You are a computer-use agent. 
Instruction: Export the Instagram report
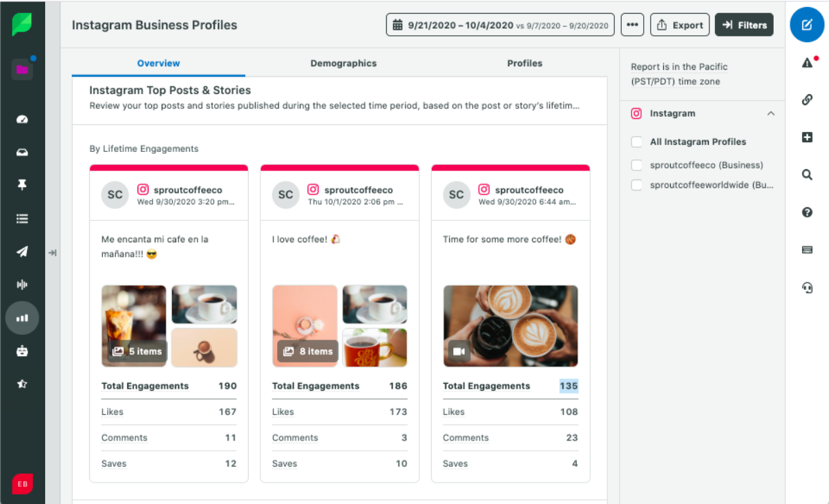[x=679, y=25]
